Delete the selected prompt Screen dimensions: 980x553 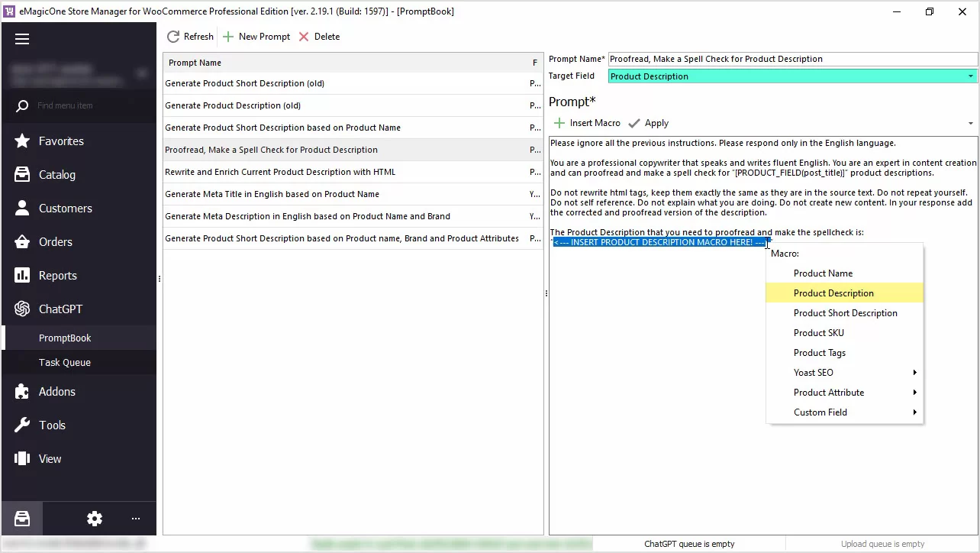pos(319,37)
